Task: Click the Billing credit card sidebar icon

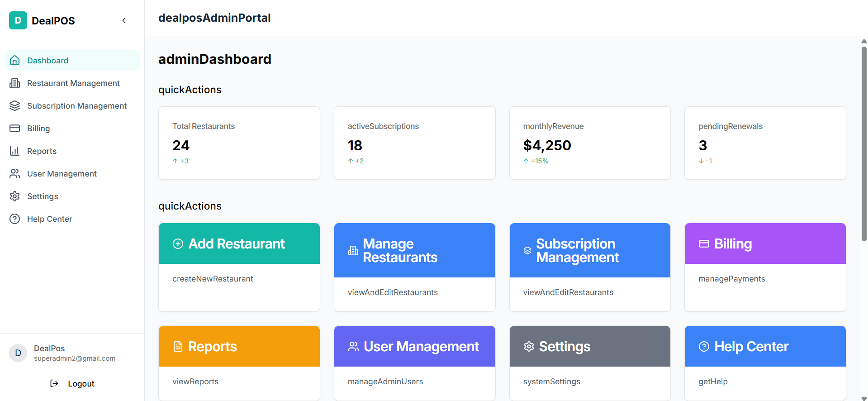Action: (15, 129)
